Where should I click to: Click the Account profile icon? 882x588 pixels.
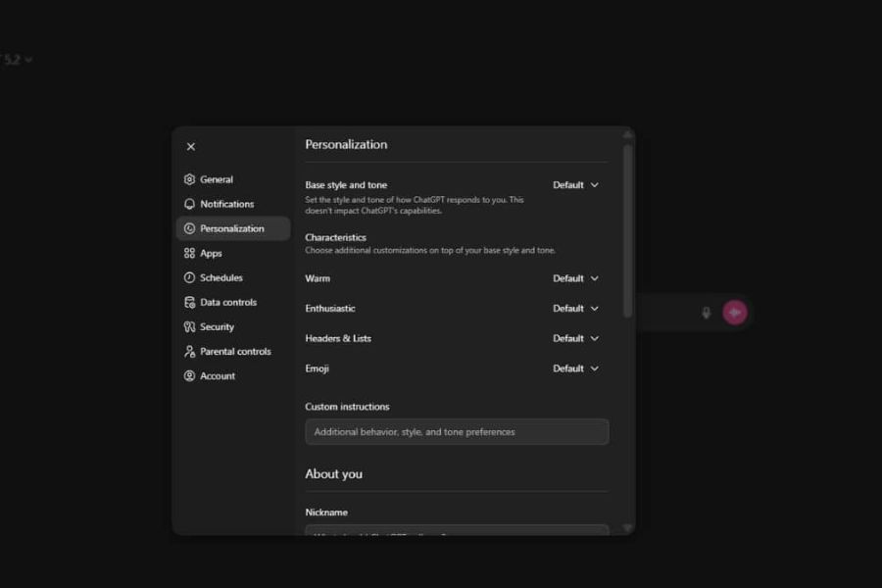[x=190, y=375]
